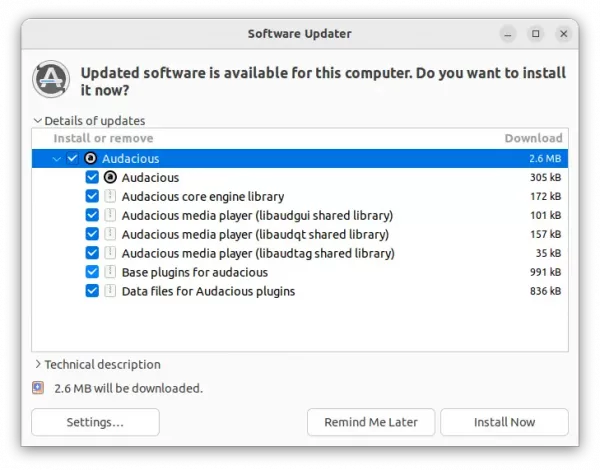Toggle the libaudqt shared library checkbox
The height and width of the screenshot is (470, 600).
click(x=92, y=235)
